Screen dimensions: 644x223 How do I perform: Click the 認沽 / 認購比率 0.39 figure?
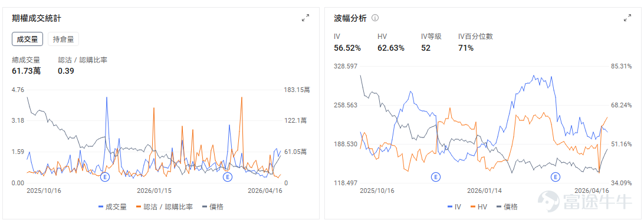click(x=65, y=71)
